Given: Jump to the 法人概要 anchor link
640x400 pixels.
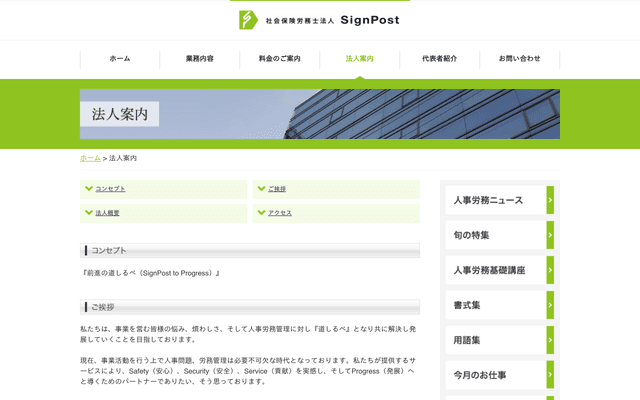Looking at the screenshot, I should coord(107,213).
